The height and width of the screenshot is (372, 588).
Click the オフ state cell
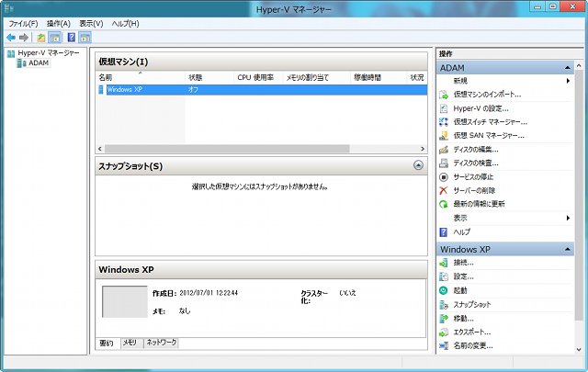[x=193, y=90]
